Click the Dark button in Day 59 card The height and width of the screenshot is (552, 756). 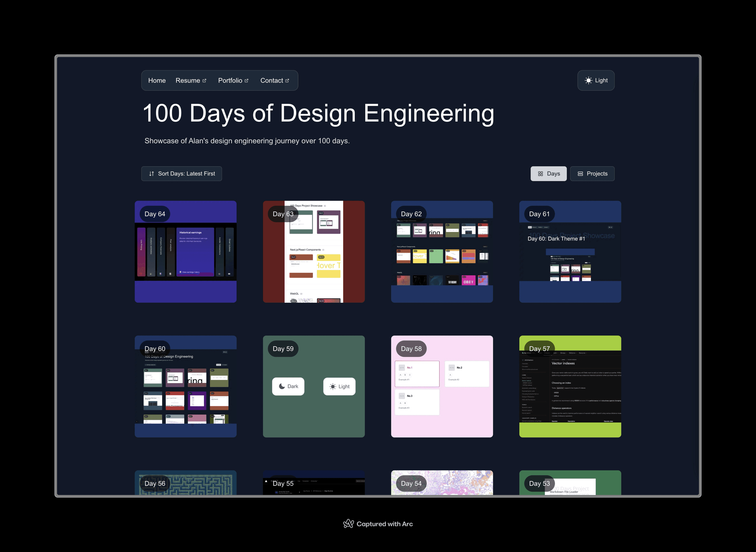pos(288,387)
